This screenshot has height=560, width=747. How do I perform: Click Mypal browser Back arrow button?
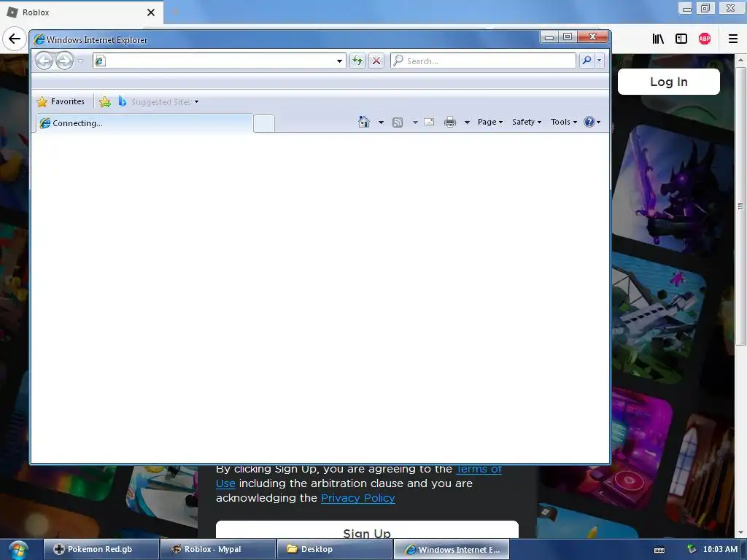click(x=15, y=39)
